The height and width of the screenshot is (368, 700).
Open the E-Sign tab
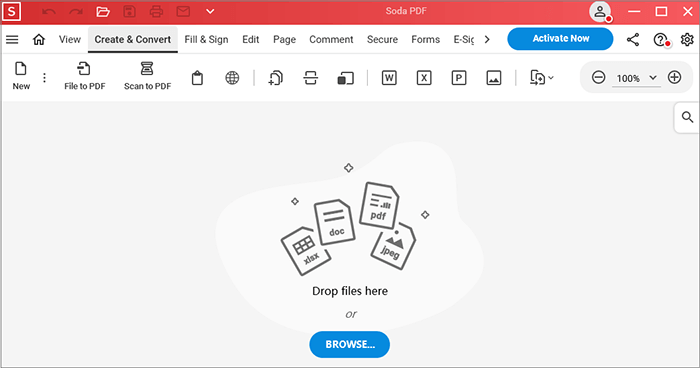464,40
